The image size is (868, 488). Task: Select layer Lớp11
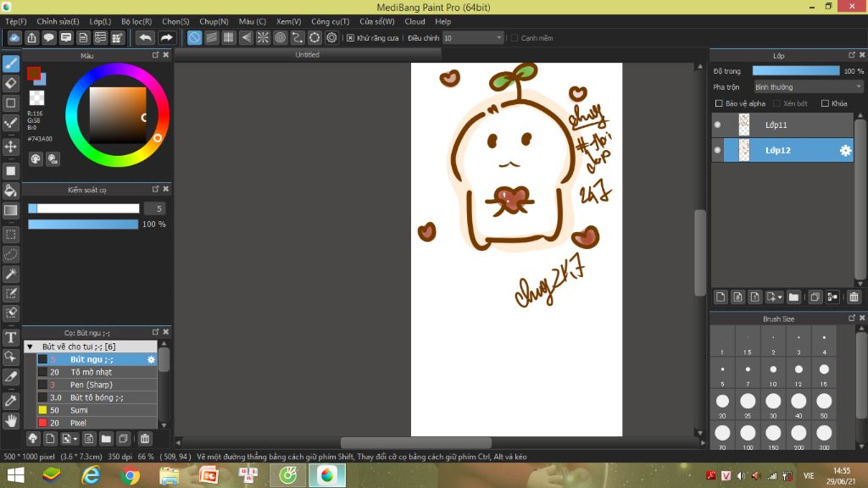(x=782, y=125)
